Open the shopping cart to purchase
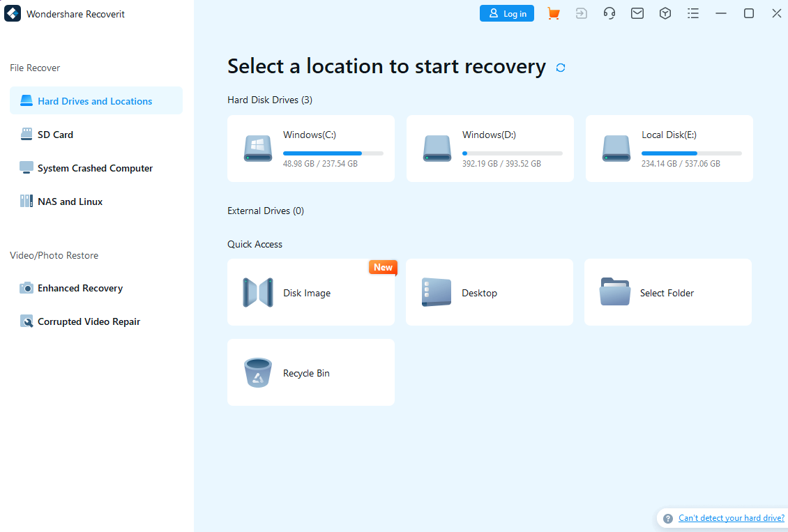788x532 pixels. click(x=554, y=13)
